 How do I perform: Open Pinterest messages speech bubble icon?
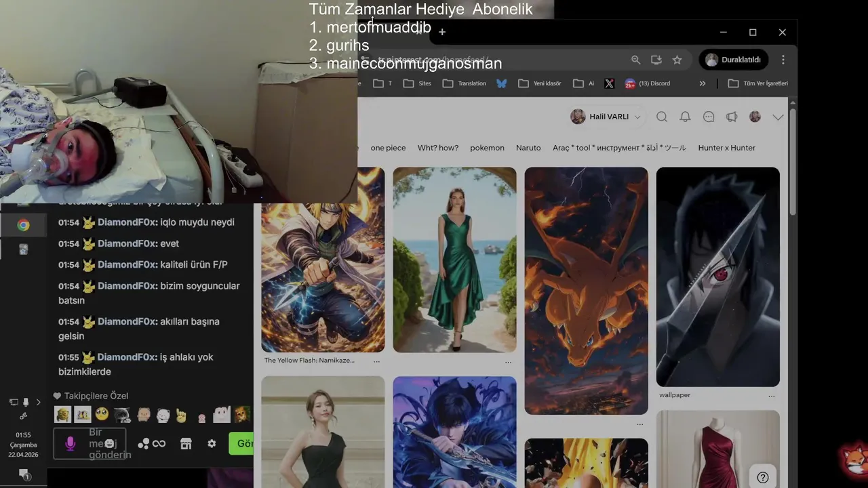tap(709, 117)
